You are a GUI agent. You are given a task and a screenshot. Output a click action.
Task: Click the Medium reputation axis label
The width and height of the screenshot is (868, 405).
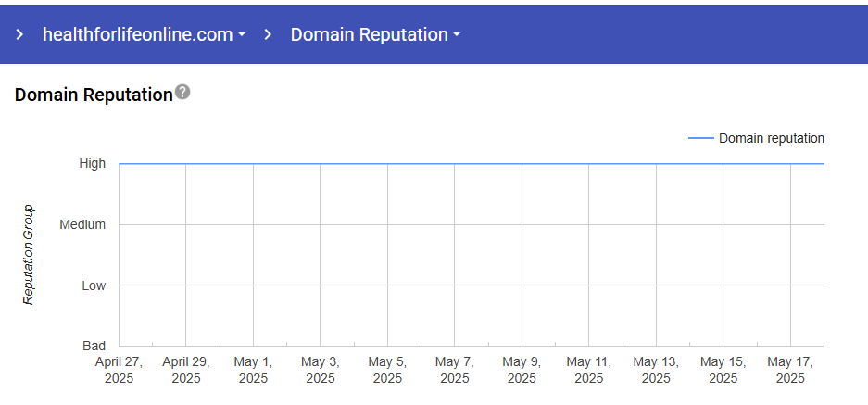82,224
